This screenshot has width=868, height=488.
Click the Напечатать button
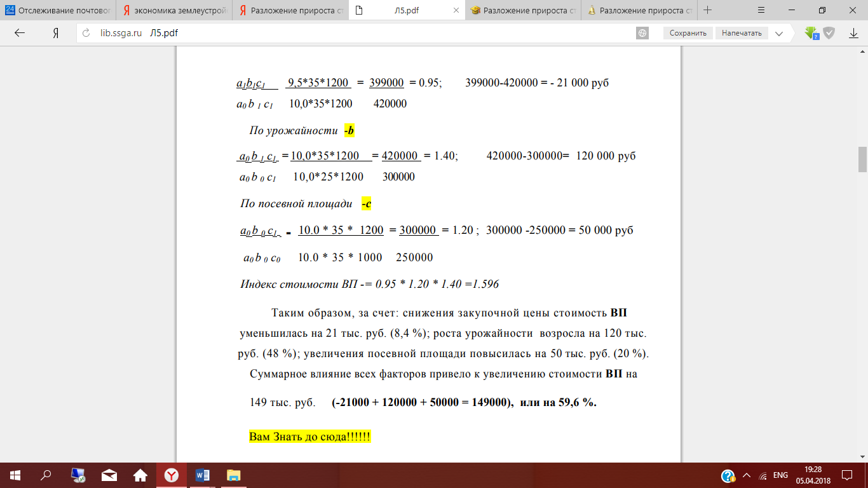click(x=742, y=33)
